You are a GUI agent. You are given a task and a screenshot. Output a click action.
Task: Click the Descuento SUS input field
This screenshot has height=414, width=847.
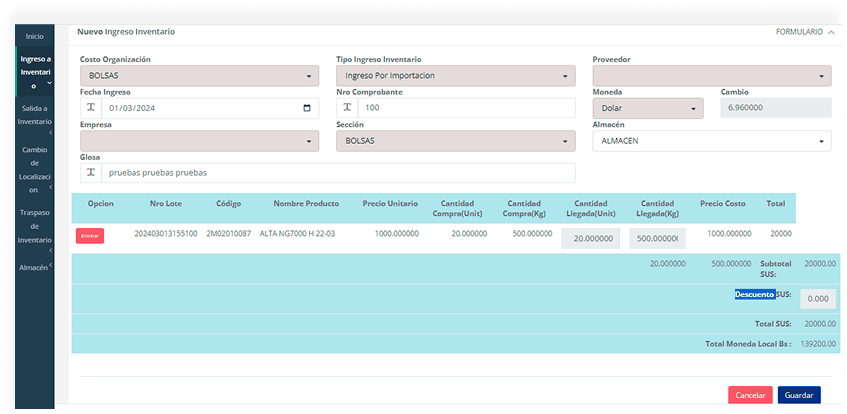(818, 299)
